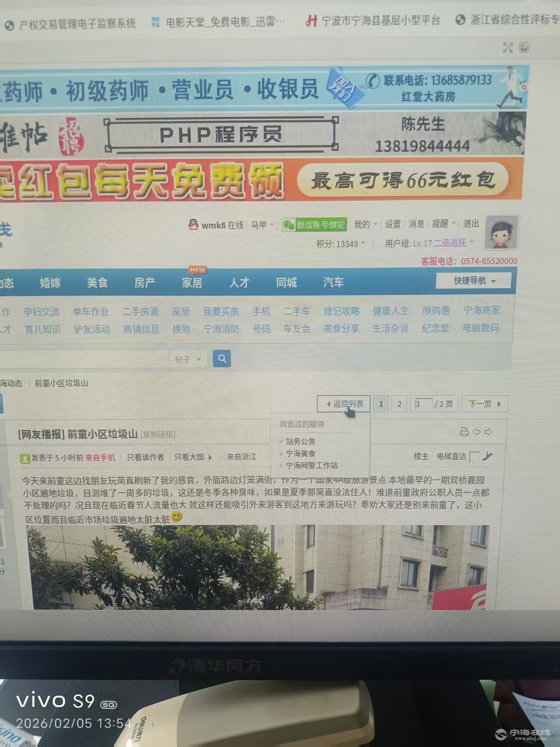Click the printer icon above the post
This screenshot has width=560, height=747.
(464, 432)
